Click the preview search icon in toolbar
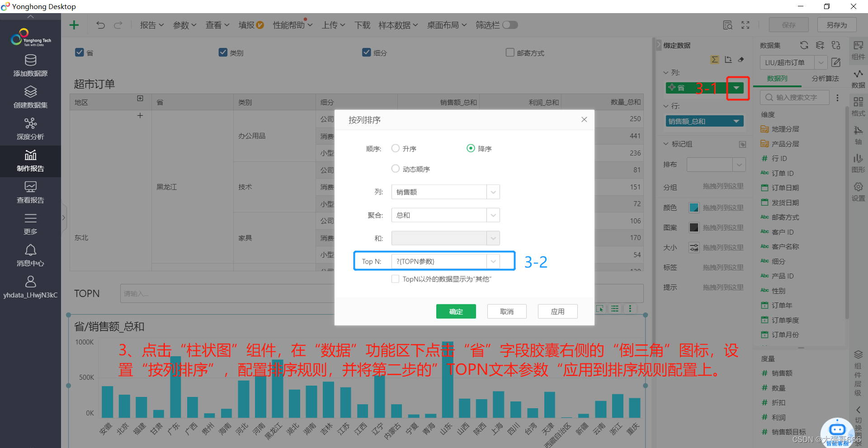This screenshot has height=448, width=868. [727, 25]
